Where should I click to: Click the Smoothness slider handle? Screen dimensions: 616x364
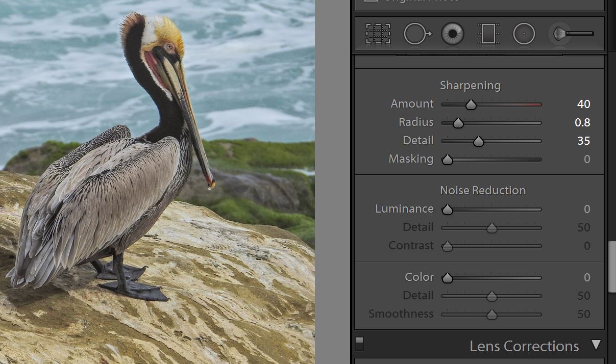pos(491,315)
